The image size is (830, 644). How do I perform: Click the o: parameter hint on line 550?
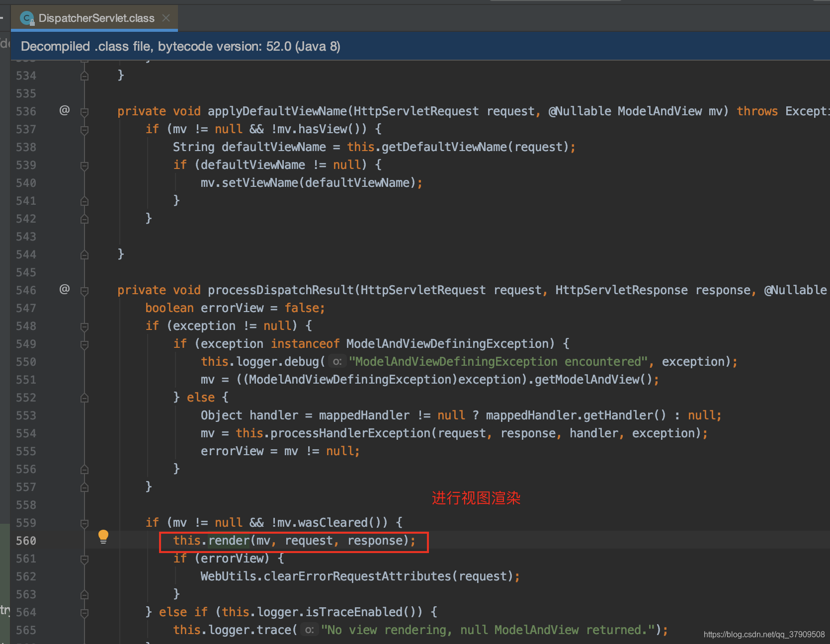[x=337, y=362]
